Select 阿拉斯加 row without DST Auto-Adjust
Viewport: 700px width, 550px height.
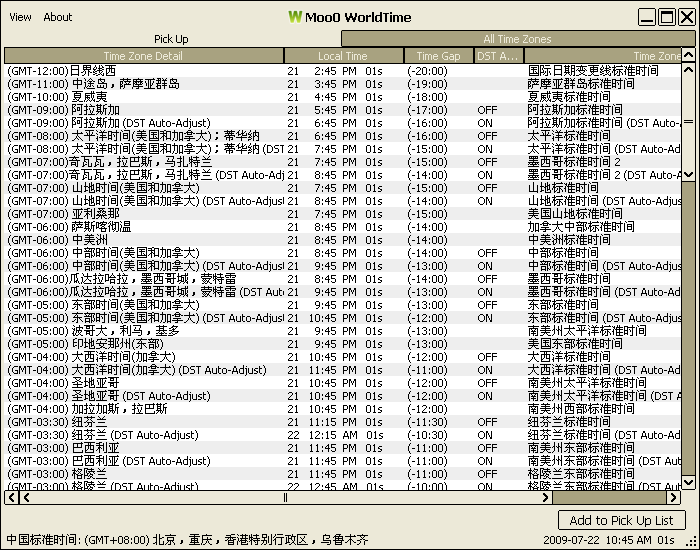point(343,110)
